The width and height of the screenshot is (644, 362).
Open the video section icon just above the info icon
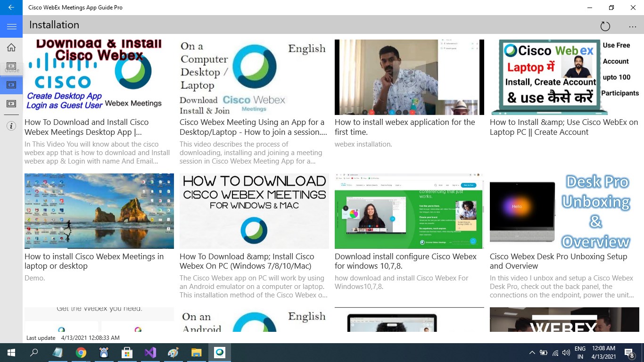pyautogui.click(x=11, y=104)
